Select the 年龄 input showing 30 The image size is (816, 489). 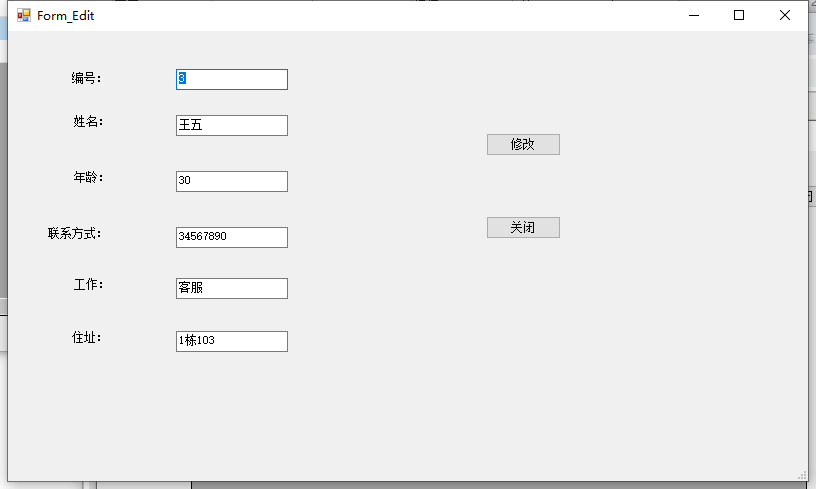[x=232, y=181]
